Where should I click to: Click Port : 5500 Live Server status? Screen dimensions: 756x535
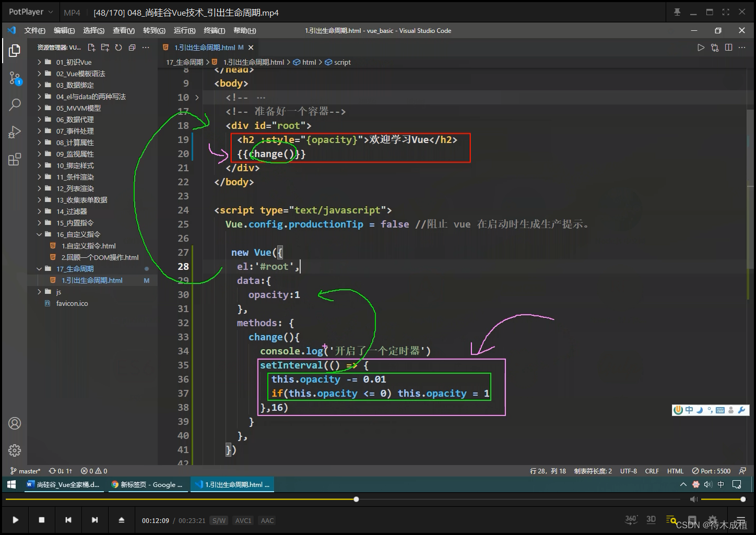click(712, 471)
